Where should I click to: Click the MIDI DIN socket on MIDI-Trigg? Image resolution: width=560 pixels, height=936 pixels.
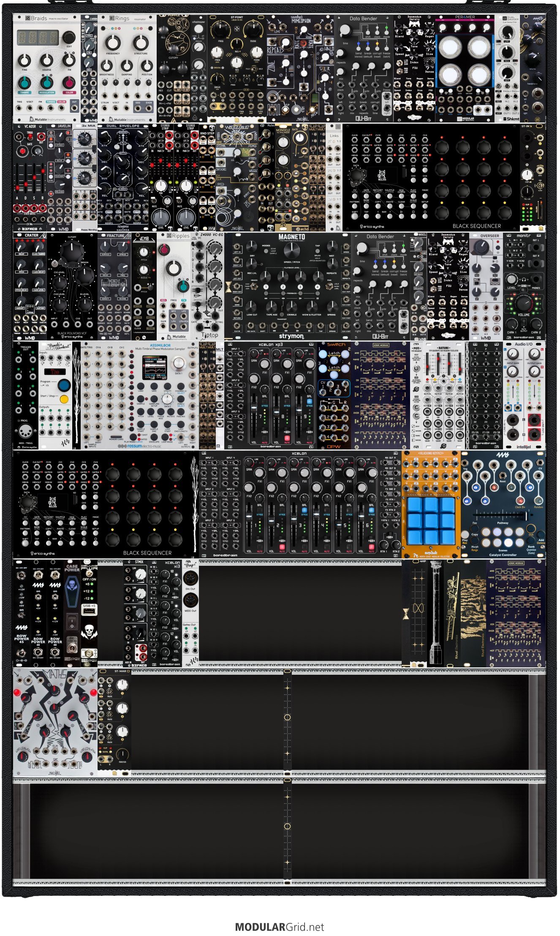click(x=25, y=432)
